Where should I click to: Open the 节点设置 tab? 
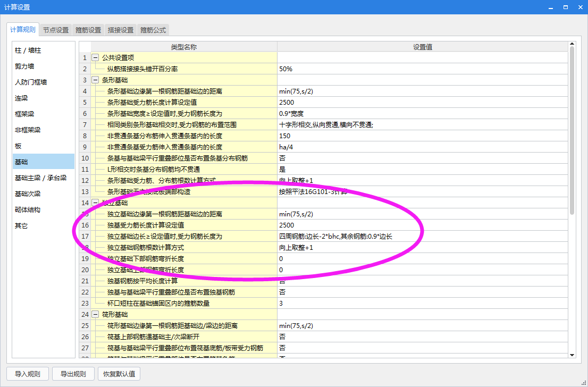click(x=55, y=30)
